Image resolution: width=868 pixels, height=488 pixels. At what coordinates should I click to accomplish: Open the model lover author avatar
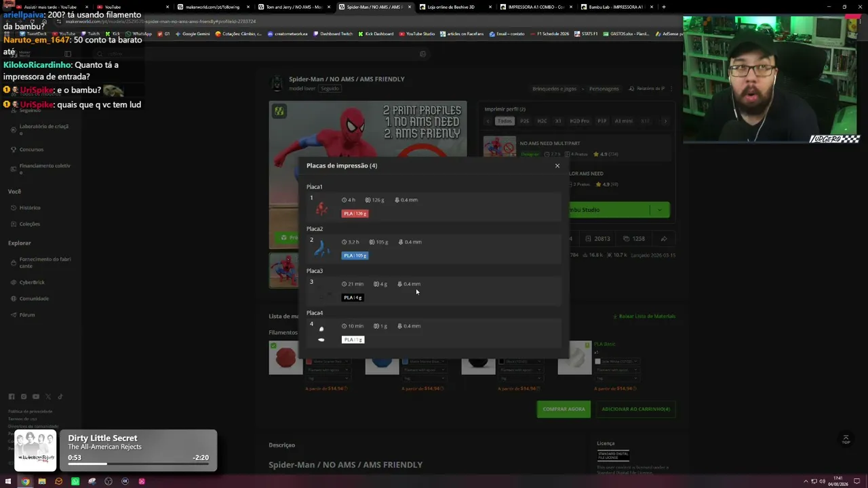(277, 83)
